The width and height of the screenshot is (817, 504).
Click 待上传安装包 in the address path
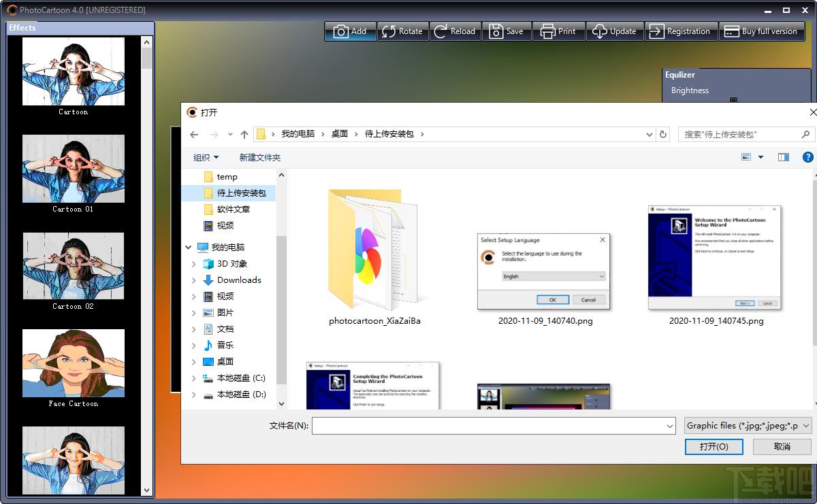click(x=389, y=134)
